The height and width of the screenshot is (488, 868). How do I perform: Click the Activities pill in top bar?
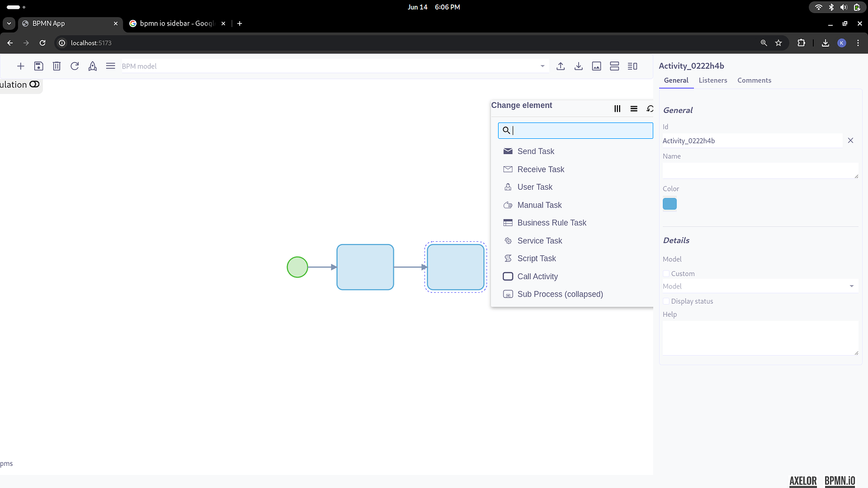coord(16,7)
